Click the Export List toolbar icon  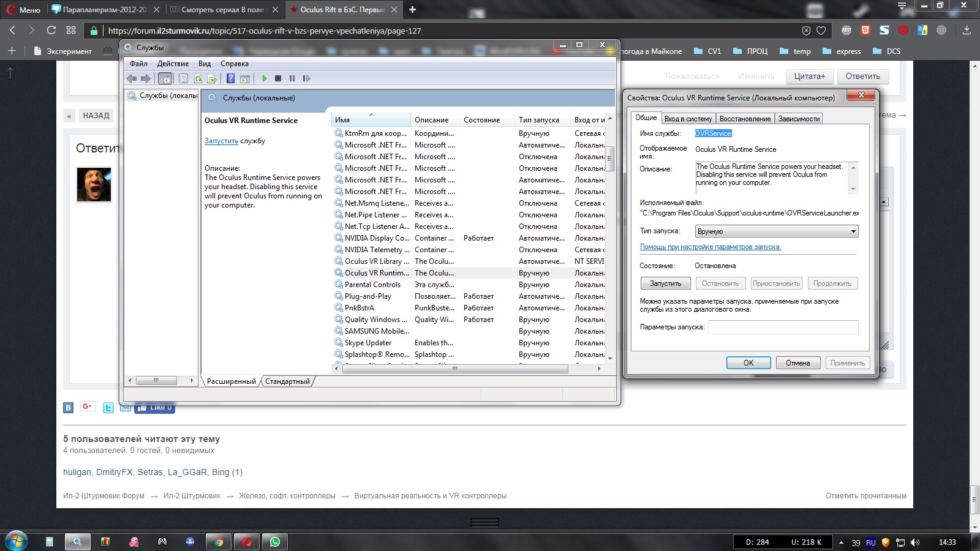(x=212, y=78)
